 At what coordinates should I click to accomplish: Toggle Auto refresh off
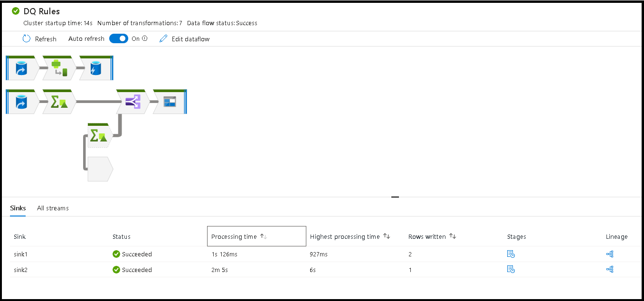click(119, 38)
